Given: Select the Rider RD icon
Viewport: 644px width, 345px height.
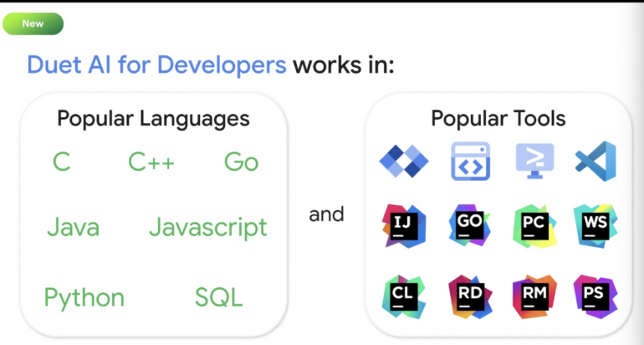Looking at the screenshot, I should click(471, 296).
